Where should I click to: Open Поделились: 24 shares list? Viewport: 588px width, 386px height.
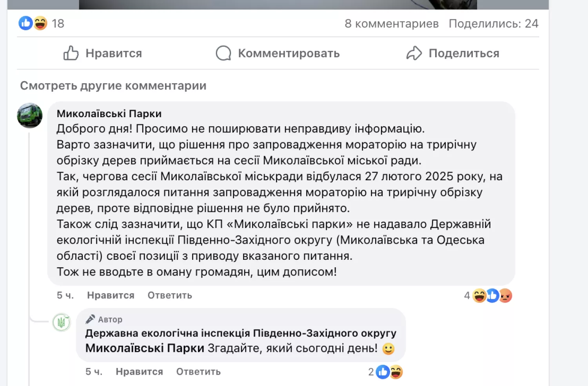tap(493, 24)
